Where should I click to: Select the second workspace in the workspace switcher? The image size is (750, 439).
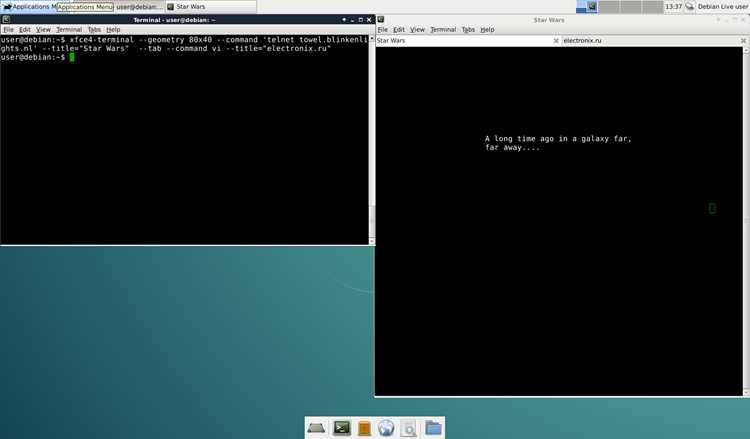(609, 7)
